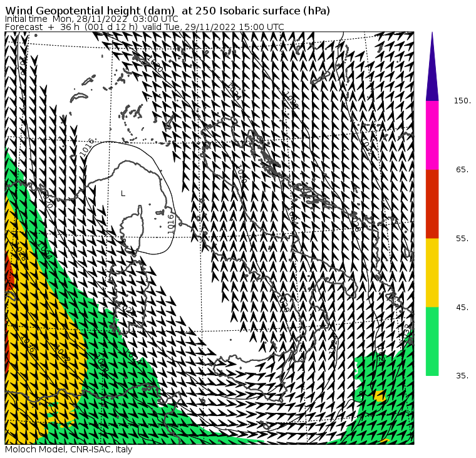Click the legend value '35.'

point(463,376)
